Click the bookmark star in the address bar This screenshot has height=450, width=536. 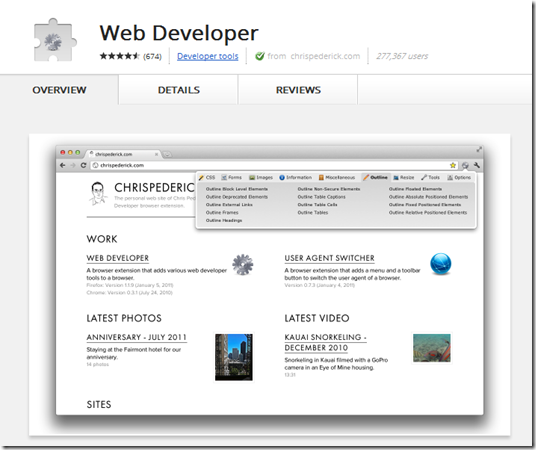pos(453,165)
